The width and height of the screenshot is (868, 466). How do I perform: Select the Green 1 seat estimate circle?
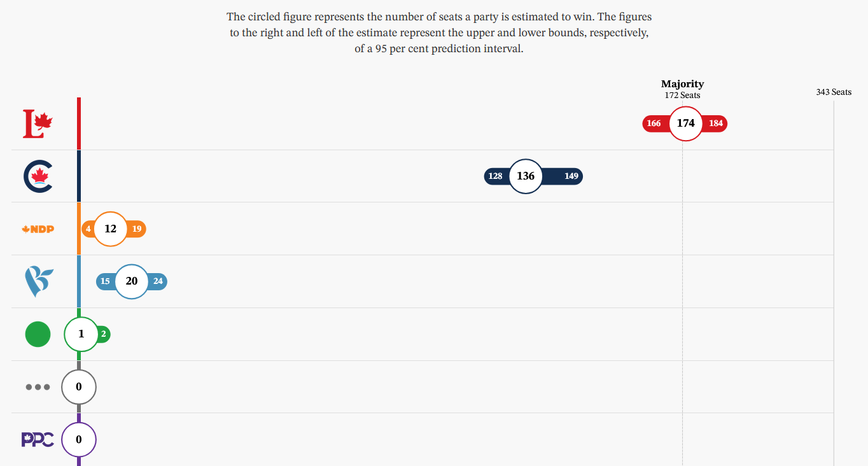tap(81, 334)
